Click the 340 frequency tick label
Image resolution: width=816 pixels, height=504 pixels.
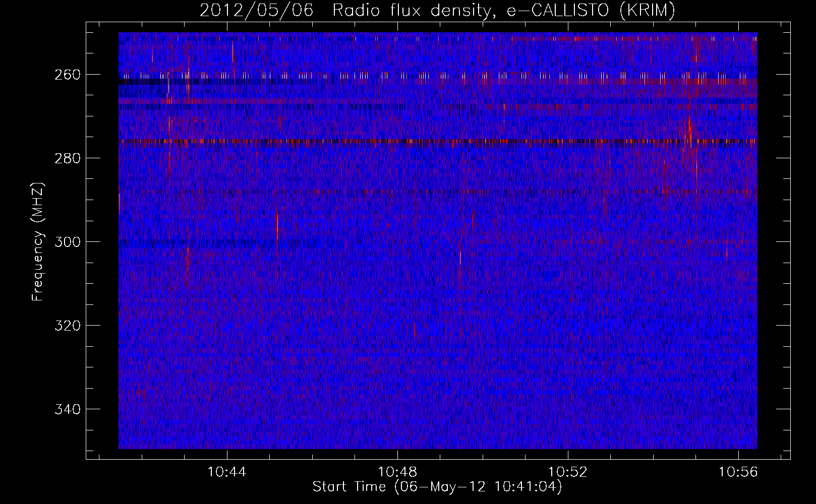pyautogui.click(x=67, y=409)
